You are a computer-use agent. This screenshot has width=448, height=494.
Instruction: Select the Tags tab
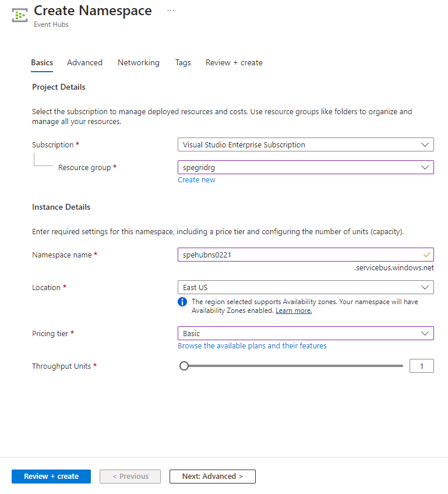pos(183,63)
